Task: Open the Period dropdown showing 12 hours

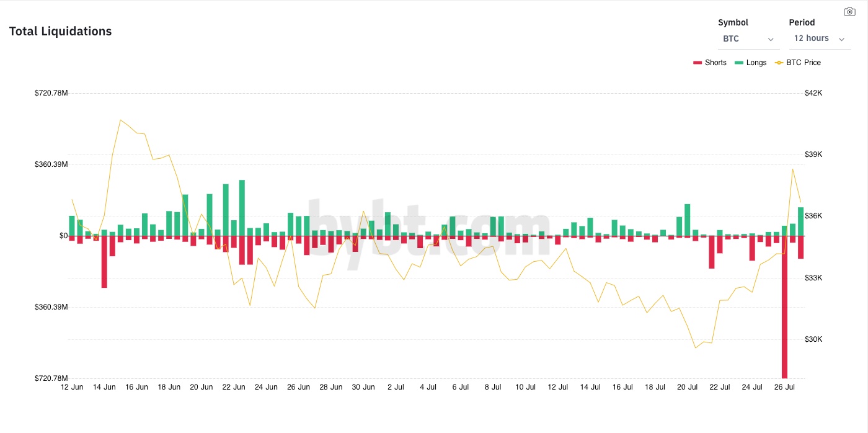Action: pyautogui.click(x=818, y=38)
